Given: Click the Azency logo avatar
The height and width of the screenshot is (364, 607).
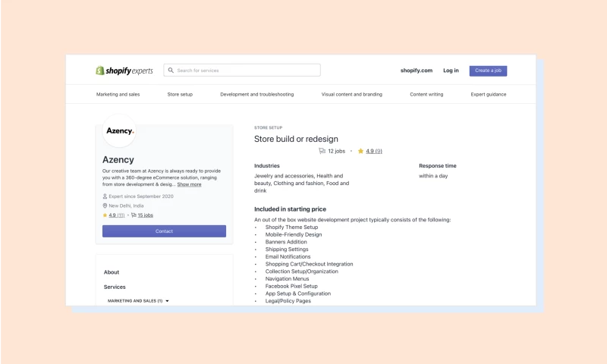Looking at the screenshot, I should (x=119, y=130).
